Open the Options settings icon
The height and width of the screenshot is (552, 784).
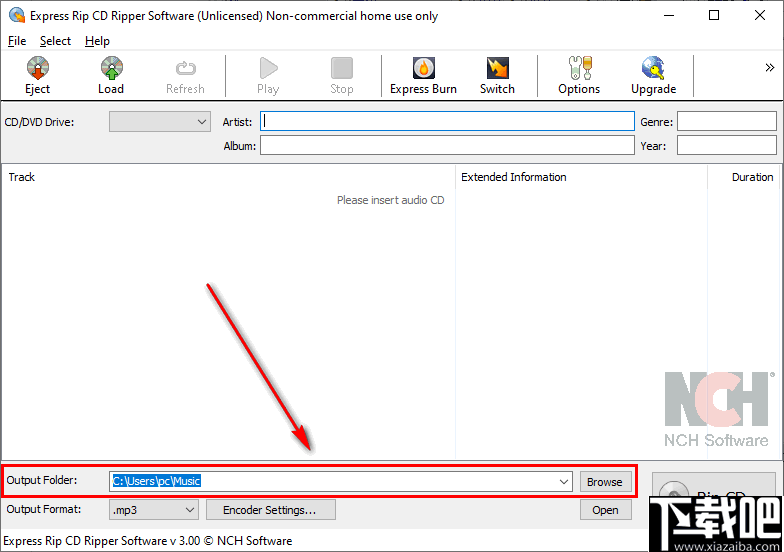[x=580, y=68]
